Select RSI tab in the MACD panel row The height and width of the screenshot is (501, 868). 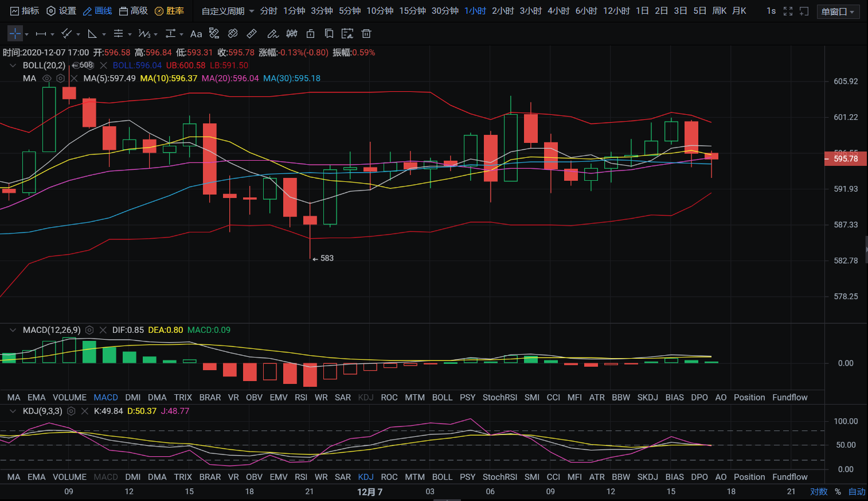point(301,397)
